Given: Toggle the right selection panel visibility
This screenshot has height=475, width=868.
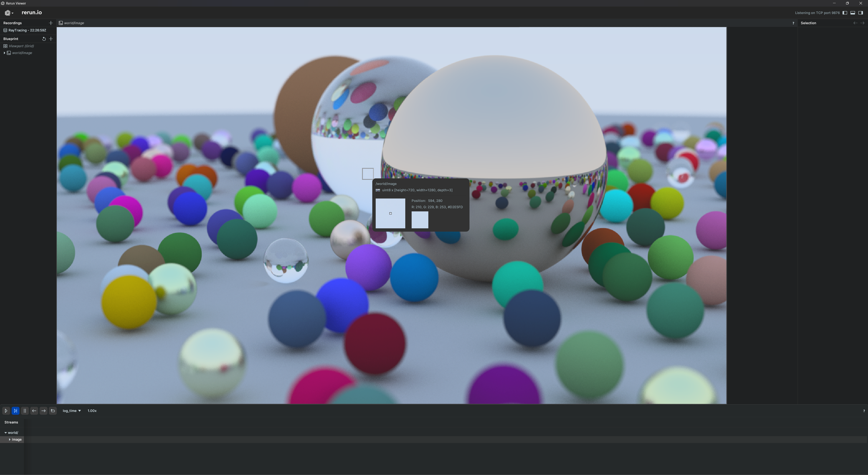Looking at the screenshot, I should click(860, 13).
